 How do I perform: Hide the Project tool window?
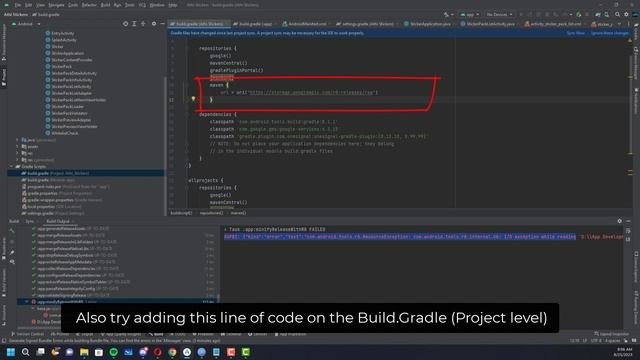pos(162,24)
